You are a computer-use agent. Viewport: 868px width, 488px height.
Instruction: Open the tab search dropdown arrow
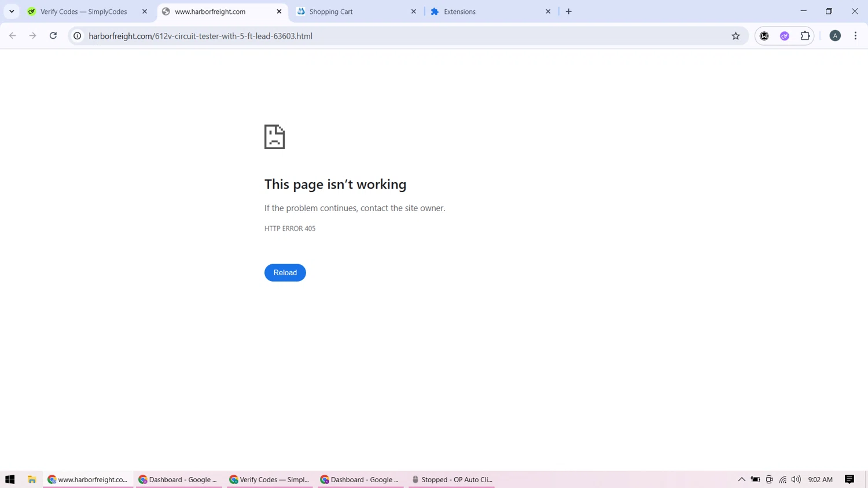point(12,12)
